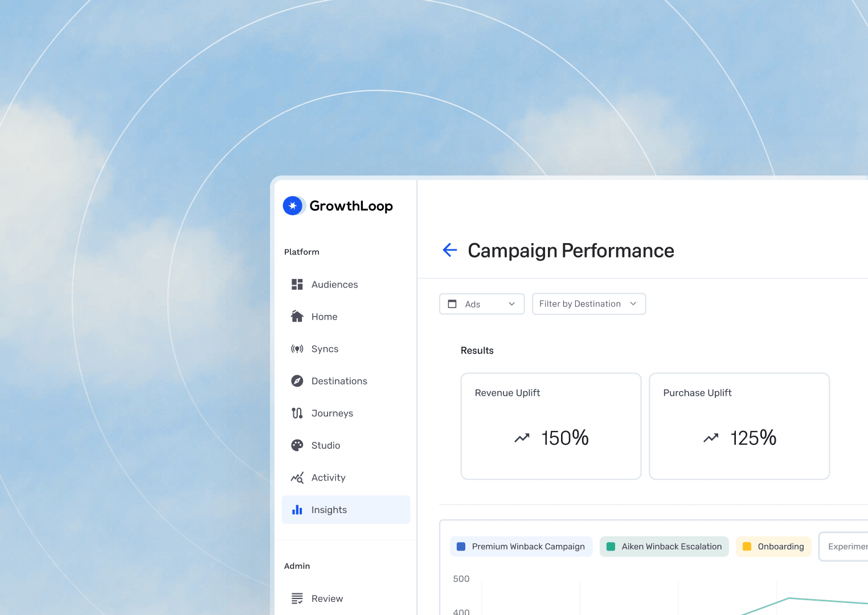Click the Destinations compass icon
The height and width of the screenshot is (615, 868).
297,381
